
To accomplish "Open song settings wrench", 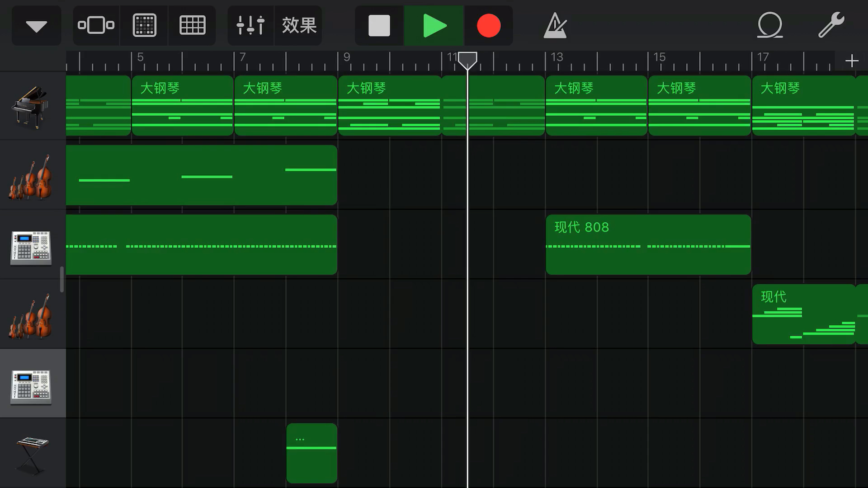I will [831, 25].
